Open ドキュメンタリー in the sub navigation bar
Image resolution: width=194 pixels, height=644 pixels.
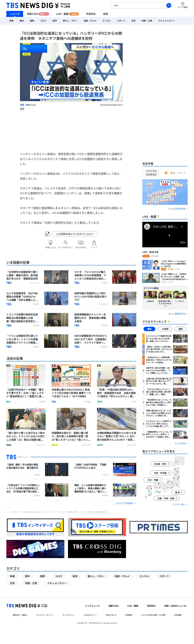[x=167, y=21]
